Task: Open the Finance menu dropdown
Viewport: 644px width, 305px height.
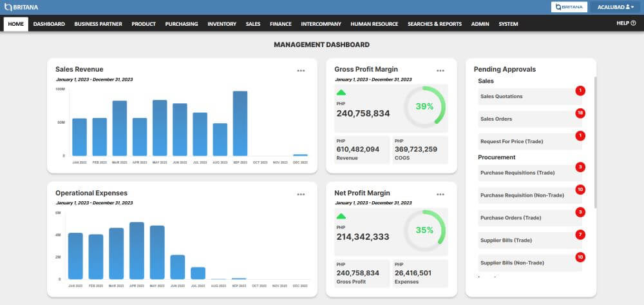Action: click(x=281, y=24)
